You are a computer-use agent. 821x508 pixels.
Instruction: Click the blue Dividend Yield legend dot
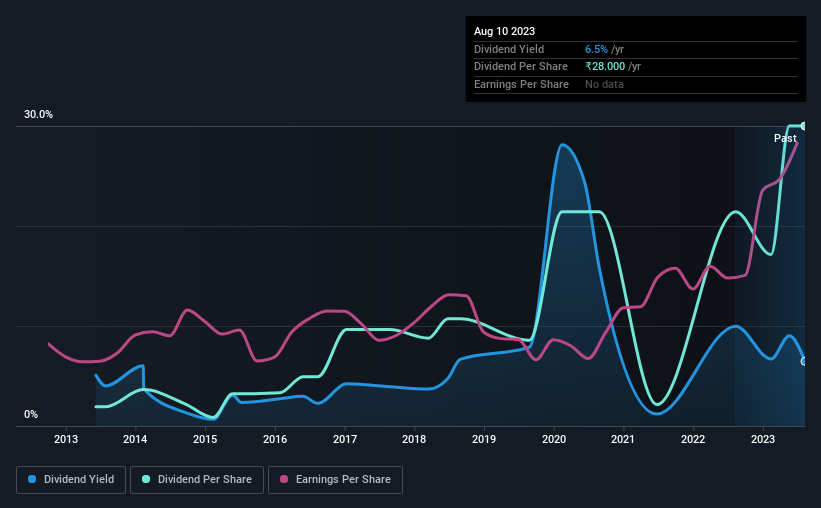click(32, 479)
